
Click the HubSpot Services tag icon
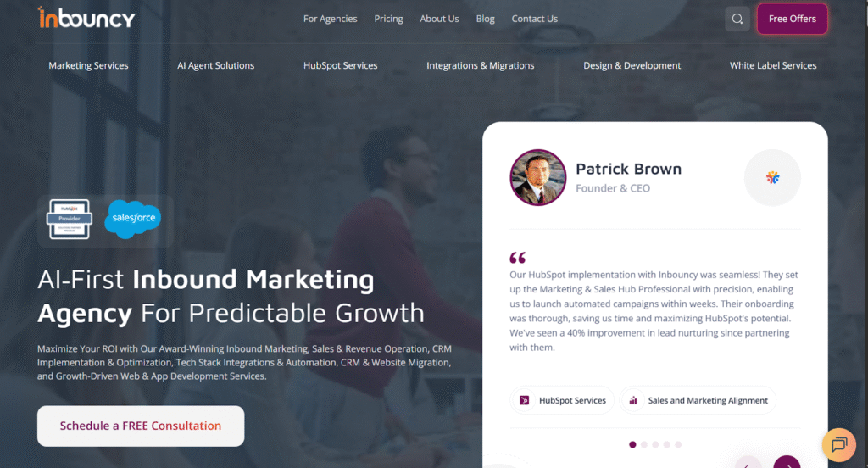[x=524, y=400]
